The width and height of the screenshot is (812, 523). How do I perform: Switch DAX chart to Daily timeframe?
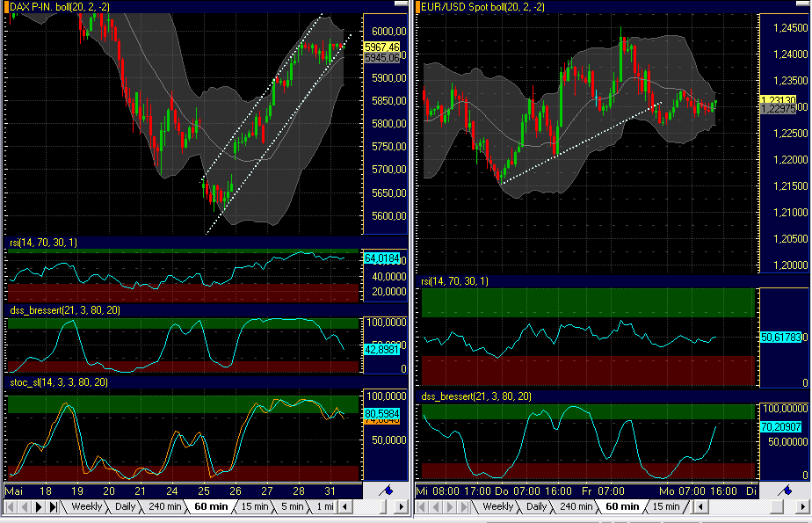click(125, 506)
